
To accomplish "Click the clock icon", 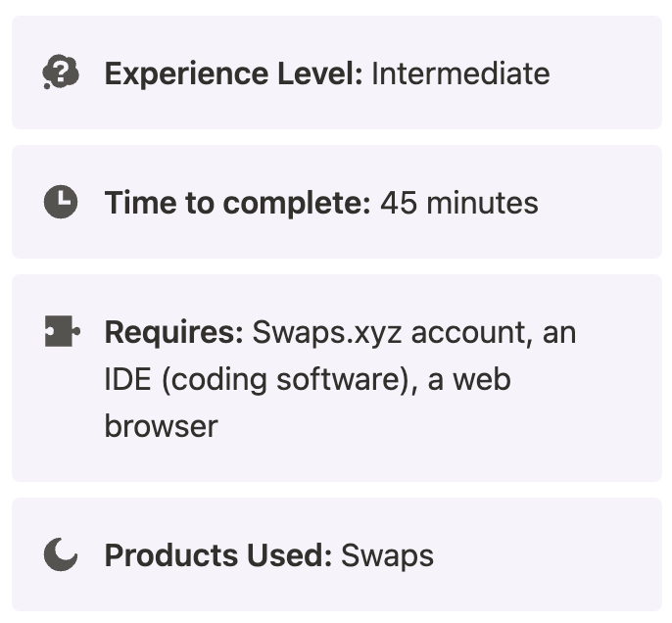I will tap(61, 202).
